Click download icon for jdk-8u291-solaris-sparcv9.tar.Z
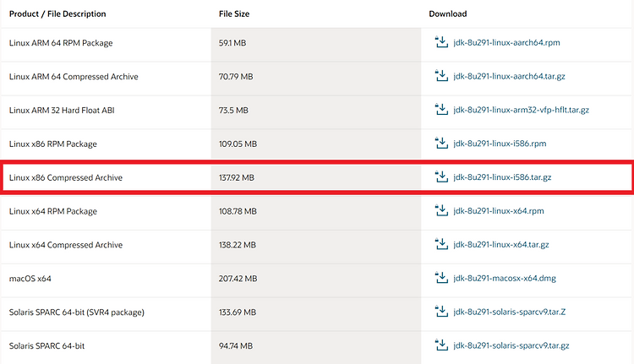The image size is (634, 364). (x=441, y=311)
